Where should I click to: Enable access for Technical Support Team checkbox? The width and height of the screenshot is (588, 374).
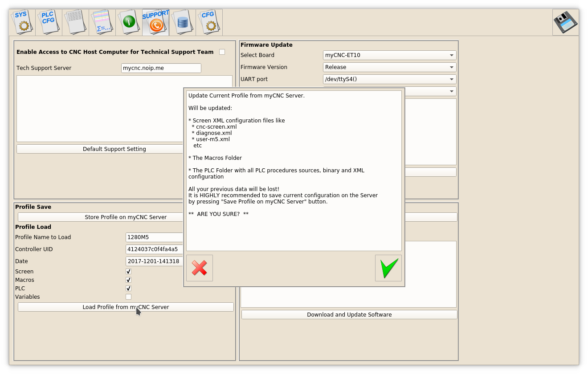[x=222, y=52]
